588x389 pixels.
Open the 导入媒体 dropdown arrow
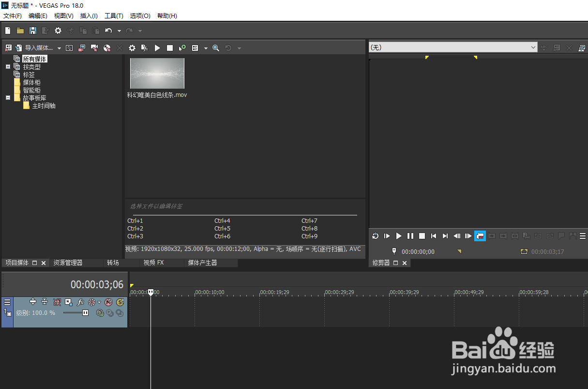(x=60, y=48)
